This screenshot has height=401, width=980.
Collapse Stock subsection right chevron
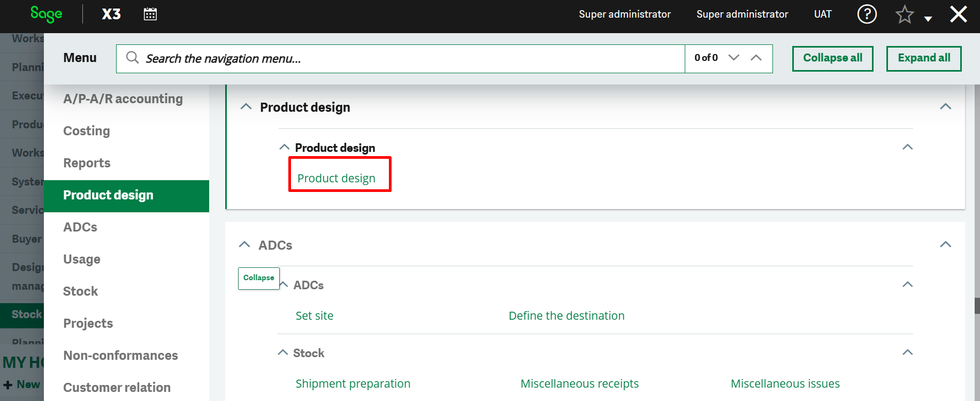pos(907,352)
